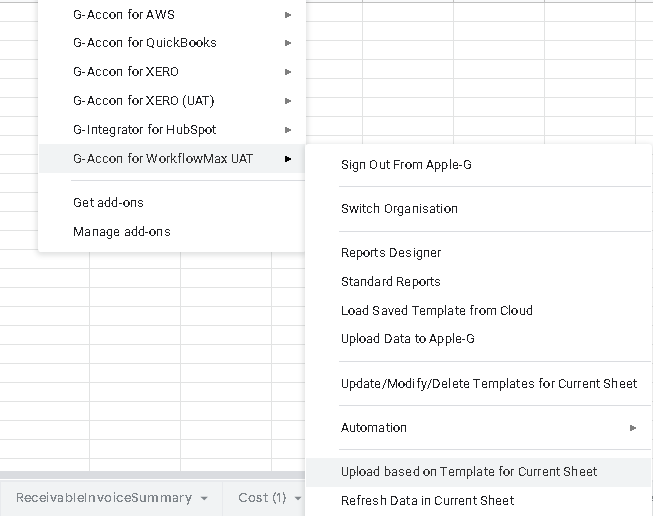Open ReceivableInvoiceSummary tab dropdown arrow
653x516 pixels.
pyautogui.click(x=204, y=498)
